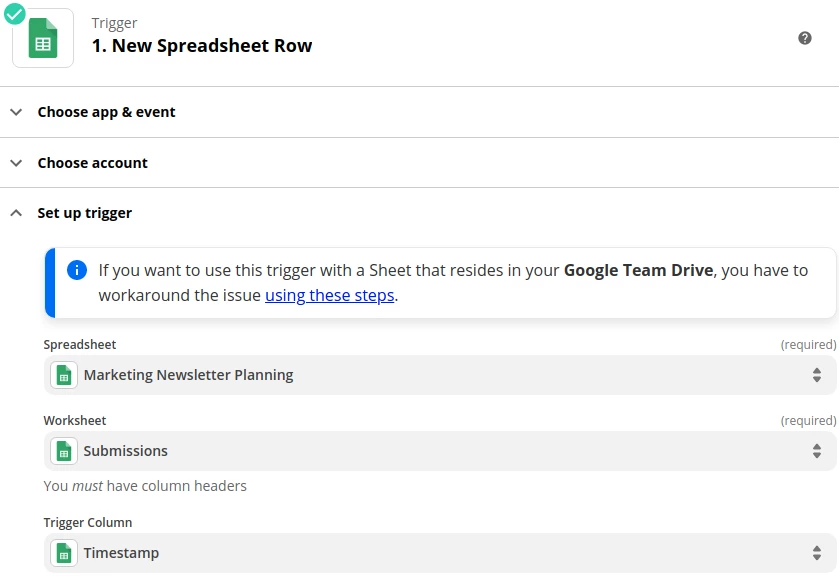839x576 pixels.
Task: Open the Trigger Column dropdown arrows
Action: click(817, 553)
